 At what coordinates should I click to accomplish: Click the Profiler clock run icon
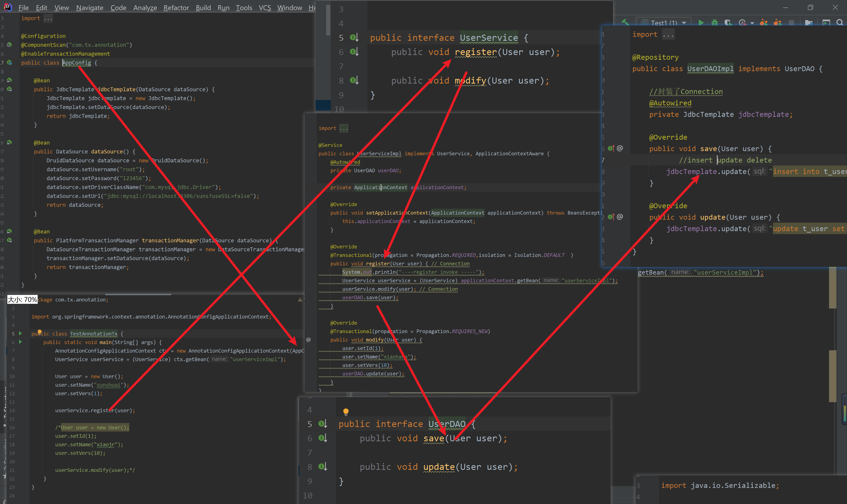click(742, 23)
